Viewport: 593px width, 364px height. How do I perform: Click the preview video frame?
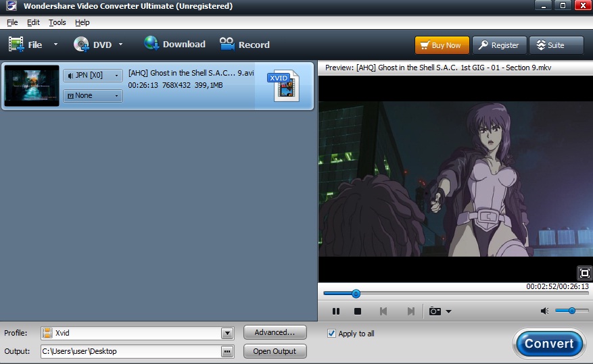(x=455, y=178)
